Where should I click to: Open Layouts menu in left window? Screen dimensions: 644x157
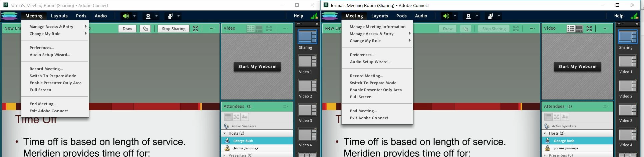pyautogui.click(x=59, y=16)
